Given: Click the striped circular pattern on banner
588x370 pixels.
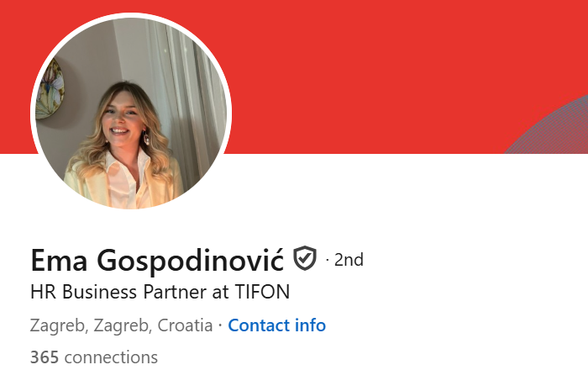Looking at the screenshot, I should (x=553, y=128).
